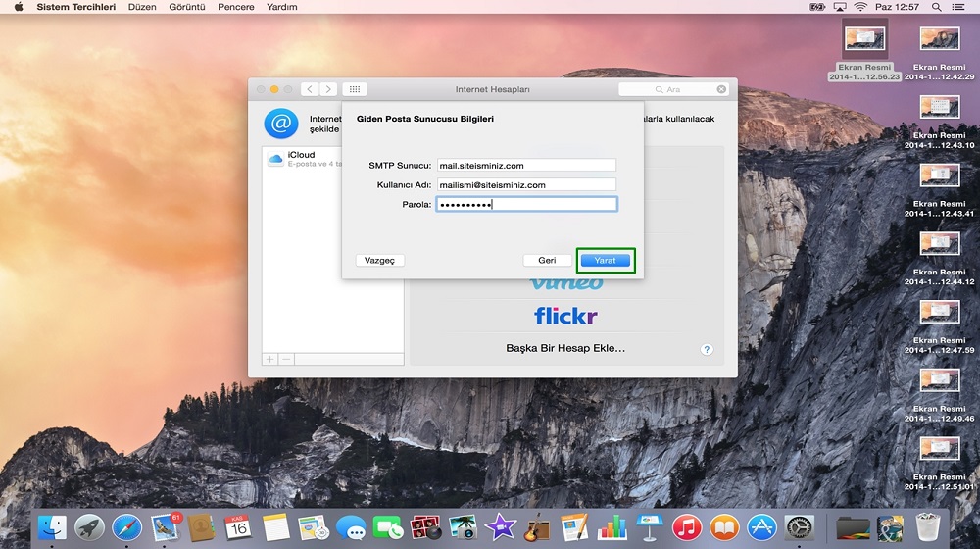Focus the Parola password field

point(526,204)
